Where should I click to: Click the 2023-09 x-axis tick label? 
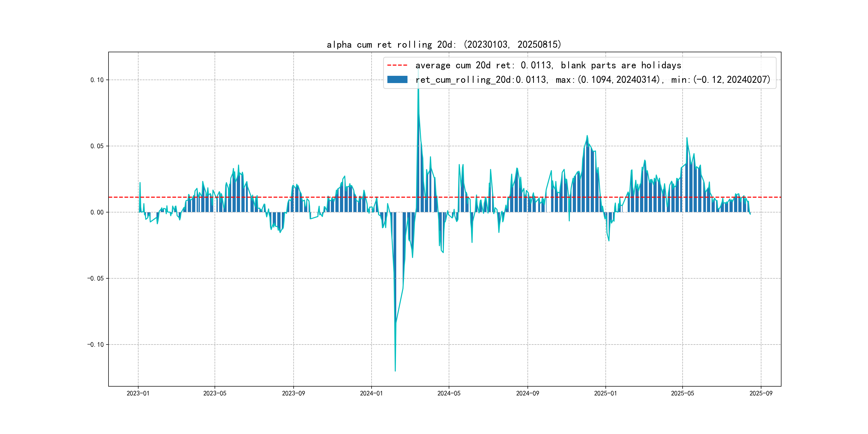(x=293, y=393)
